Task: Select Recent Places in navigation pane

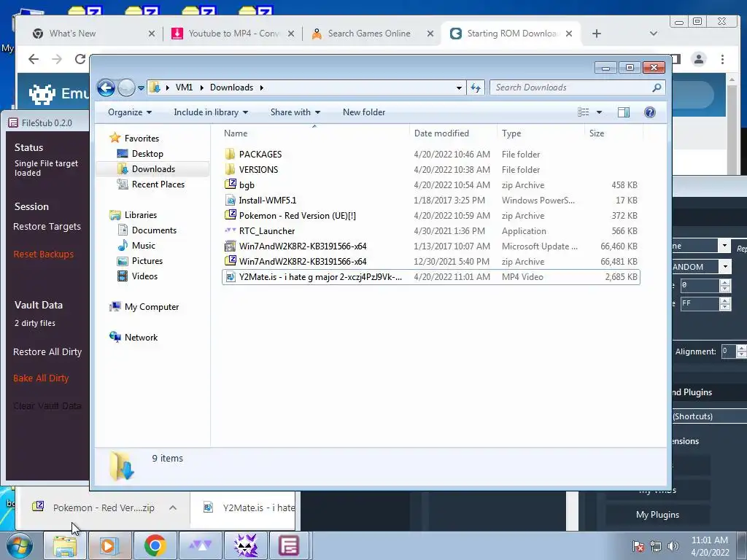Action: (x=158, y=184)
